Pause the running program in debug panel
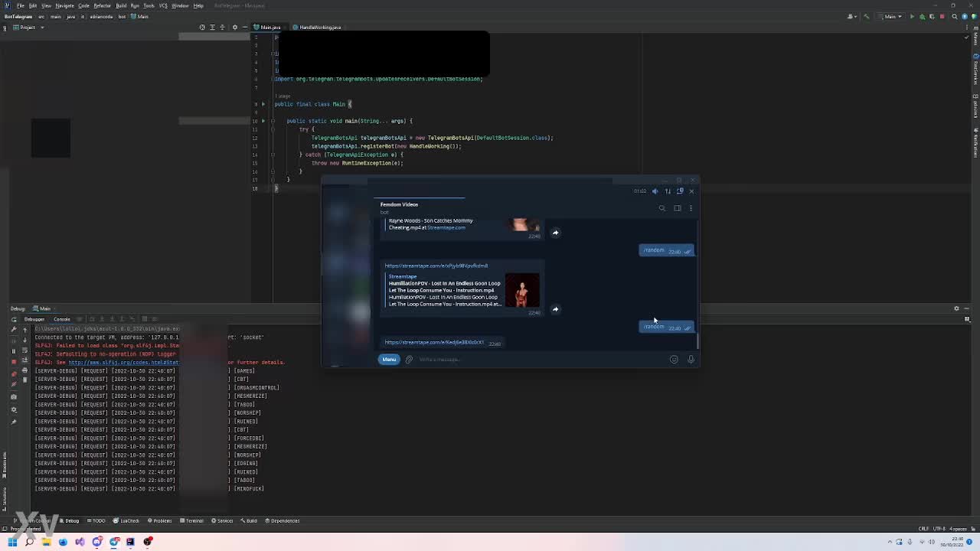The width and height of the screenshot is (980, 551). (13, 350)
